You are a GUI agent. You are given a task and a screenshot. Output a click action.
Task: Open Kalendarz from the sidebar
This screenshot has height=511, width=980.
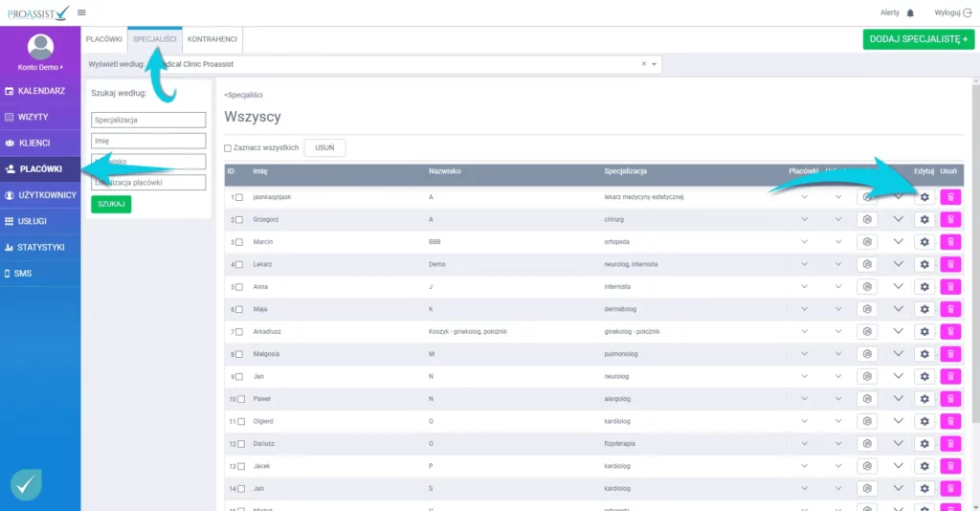point(40,90)
